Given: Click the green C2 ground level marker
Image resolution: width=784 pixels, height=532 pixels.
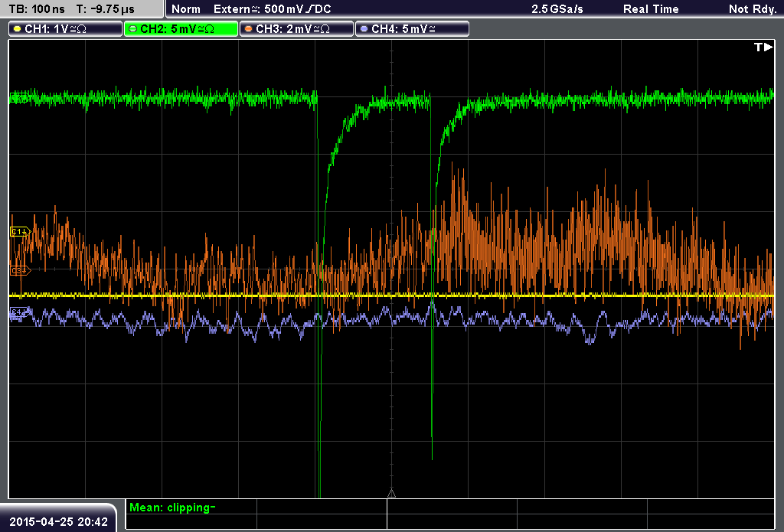Looking at the screenshot, I should pyautogui.click(x=19, y=97).
